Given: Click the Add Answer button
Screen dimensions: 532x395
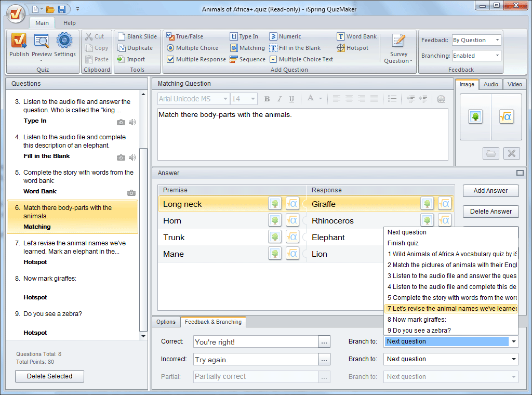Looking at the screenshot, I should (x=490, y=191).
